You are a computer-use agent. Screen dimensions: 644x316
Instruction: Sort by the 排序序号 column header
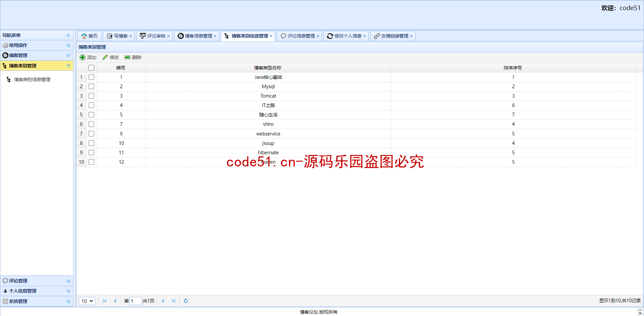point(513,68)
